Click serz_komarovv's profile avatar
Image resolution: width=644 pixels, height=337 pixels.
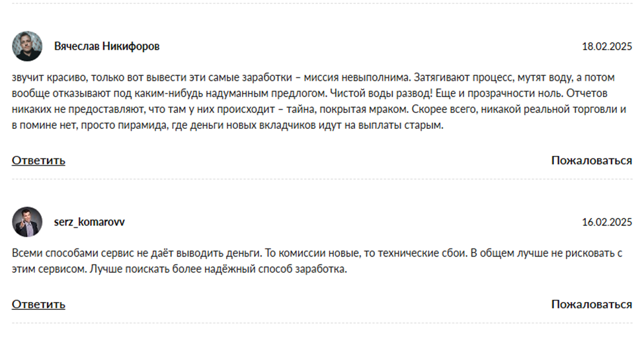pyautogui.click(x=27, y=222)
